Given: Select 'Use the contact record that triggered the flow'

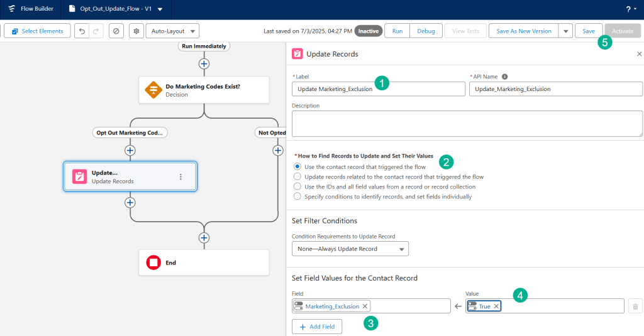Looking at the screenshot, I should point(297,167).
